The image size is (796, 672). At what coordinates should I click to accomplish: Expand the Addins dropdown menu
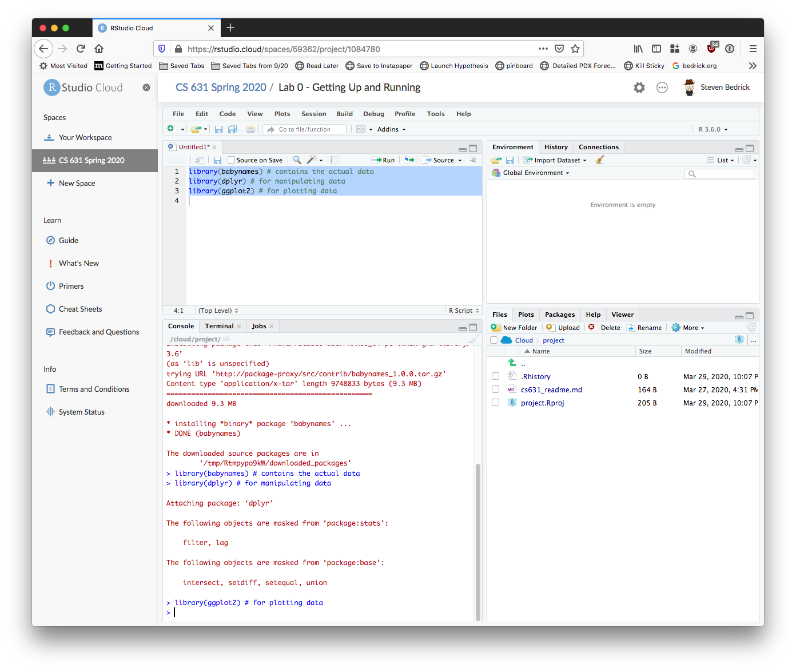(391, 129)
